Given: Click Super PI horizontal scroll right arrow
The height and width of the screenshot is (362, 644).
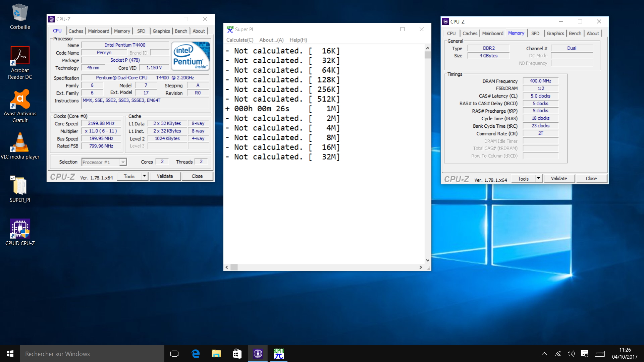Looking at the screenshot, I should tap(421, 267).
